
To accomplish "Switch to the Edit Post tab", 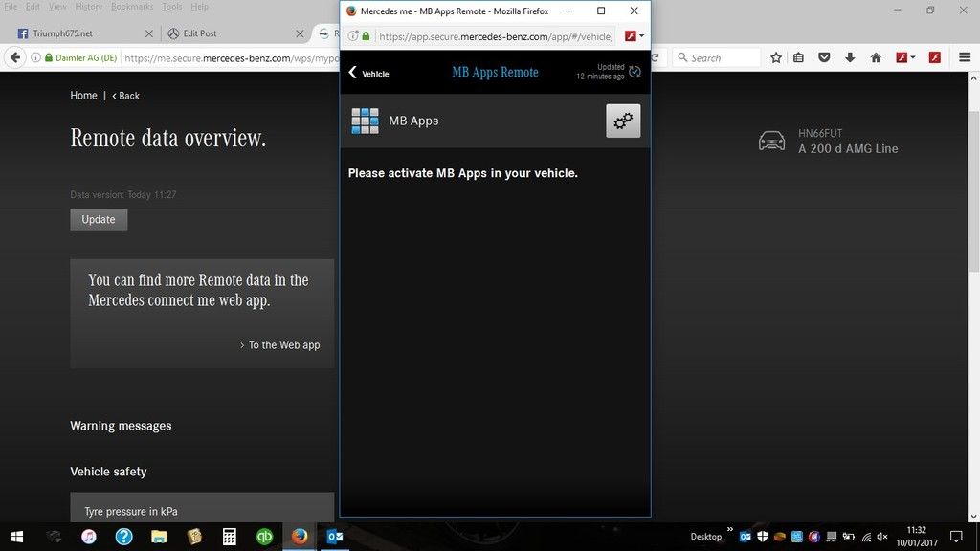I will coord(230,33).
